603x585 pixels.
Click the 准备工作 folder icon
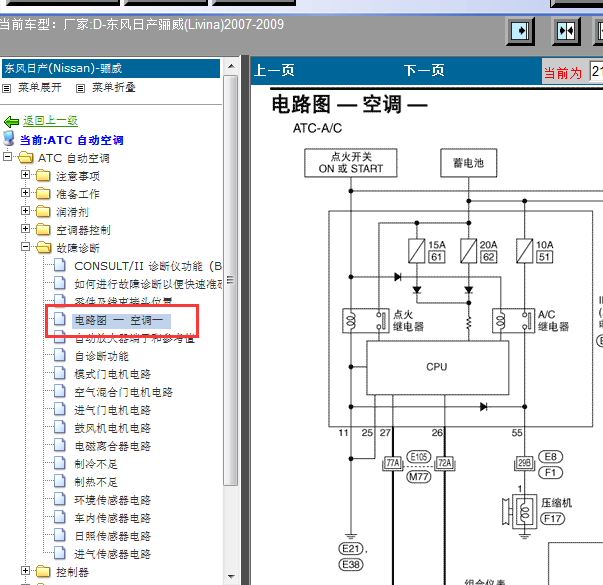pos(43,193)
